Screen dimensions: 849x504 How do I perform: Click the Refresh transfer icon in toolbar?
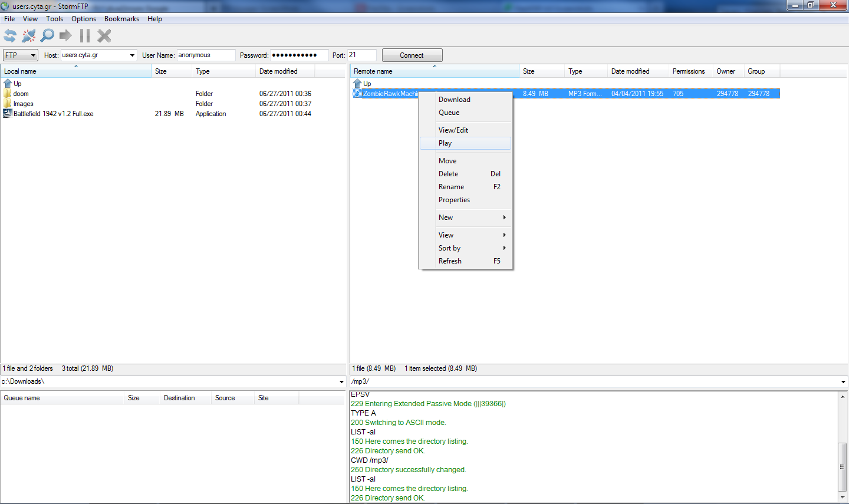pyautogui.click(x=9, y=35)
